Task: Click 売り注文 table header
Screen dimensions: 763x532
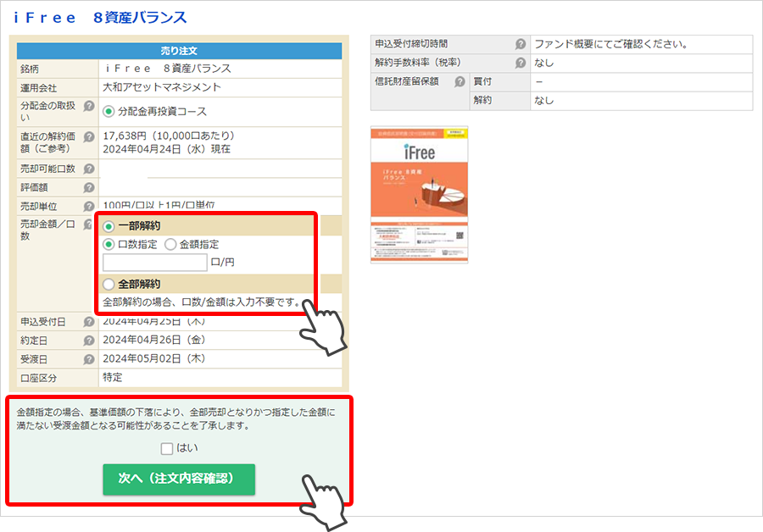Action: [179, 51]
